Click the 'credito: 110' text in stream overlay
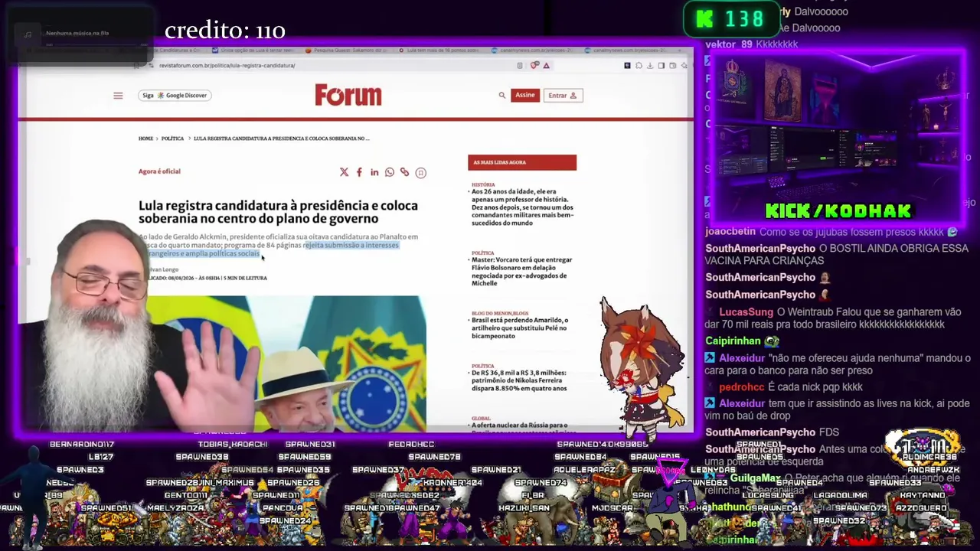The image size is (980, 551). [225, 31]
